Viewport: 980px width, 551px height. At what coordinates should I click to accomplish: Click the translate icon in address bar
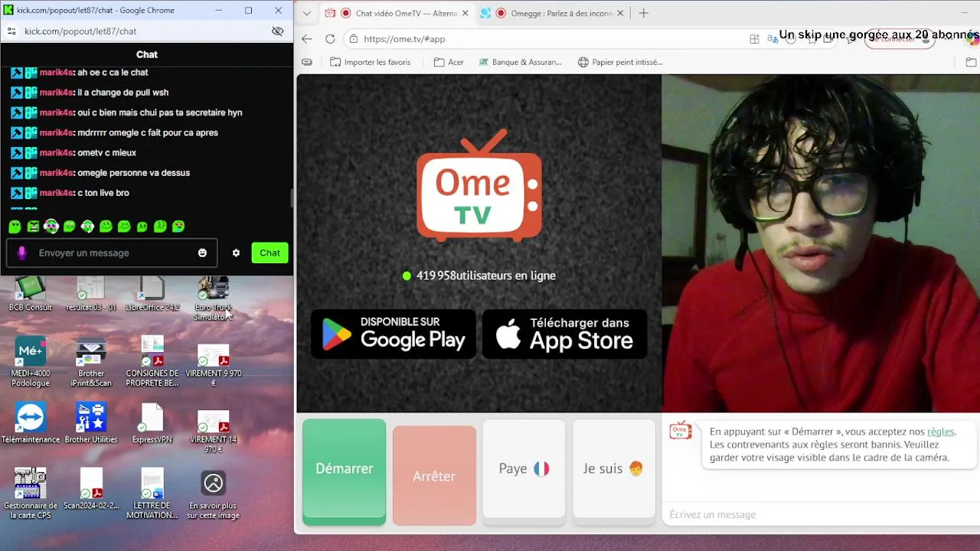pos(773,39)
